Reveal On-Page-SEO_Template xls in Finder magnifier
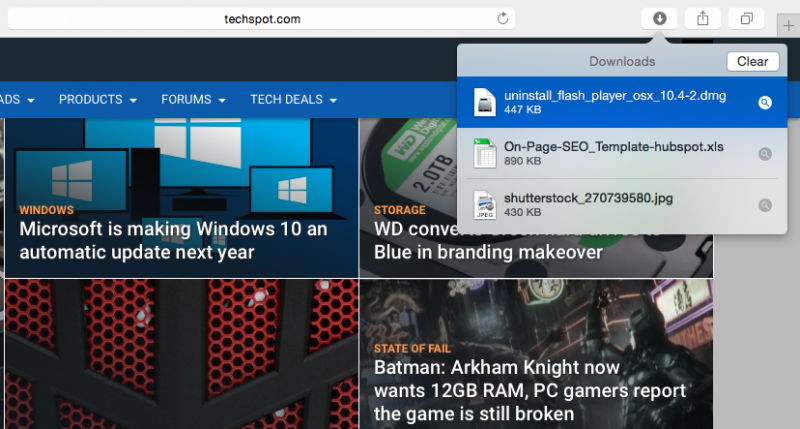Screen dimensions: 800x429 [x=765, y=154]
